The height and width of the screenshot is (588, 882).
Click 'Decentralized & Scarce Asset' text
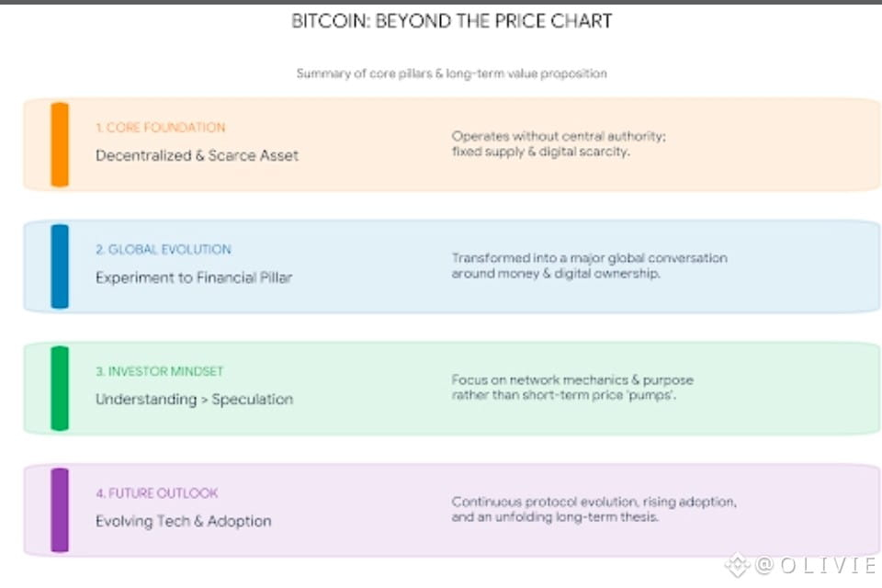coord(197,155)
